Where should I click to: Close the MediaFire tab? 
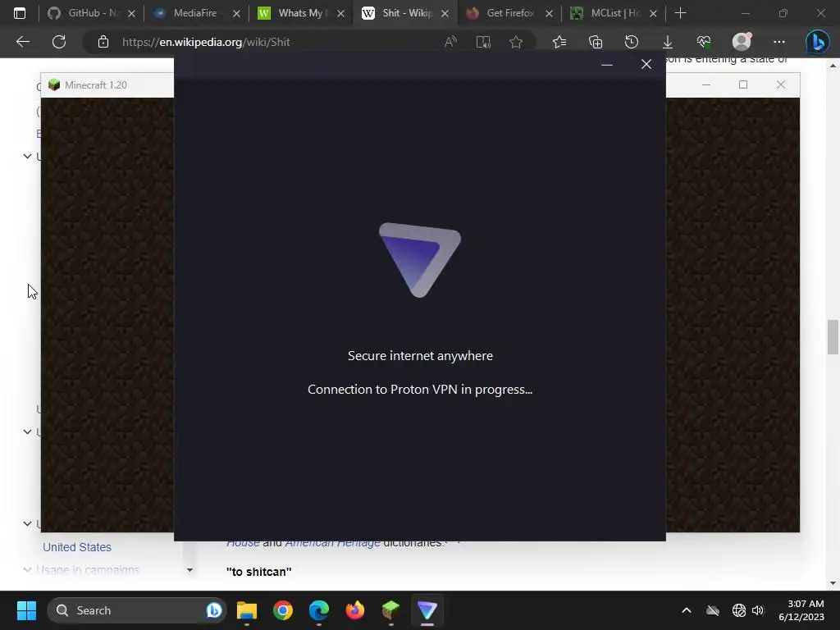(236, 13)
